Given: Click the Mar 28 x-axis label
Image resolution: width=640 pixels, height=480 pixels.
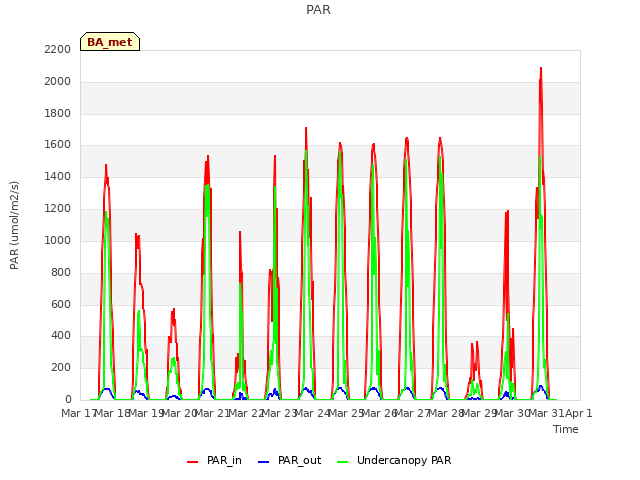Looking at the screenshot, I should click(446, 413).
